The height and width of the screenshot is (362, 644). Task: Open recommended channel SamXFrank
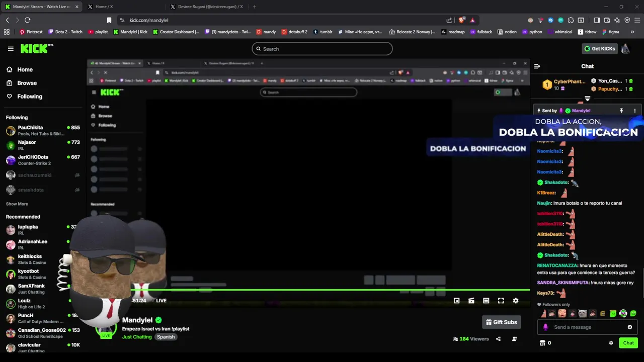click(43, 289)
